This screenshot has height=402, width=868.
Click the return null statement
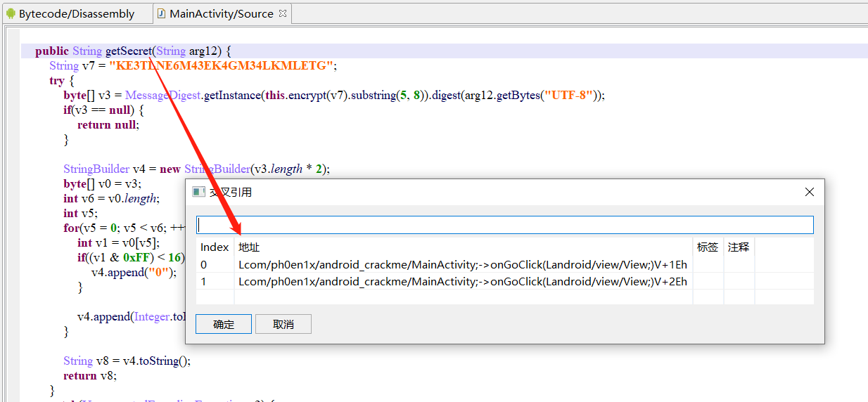[x=108, y=125]
